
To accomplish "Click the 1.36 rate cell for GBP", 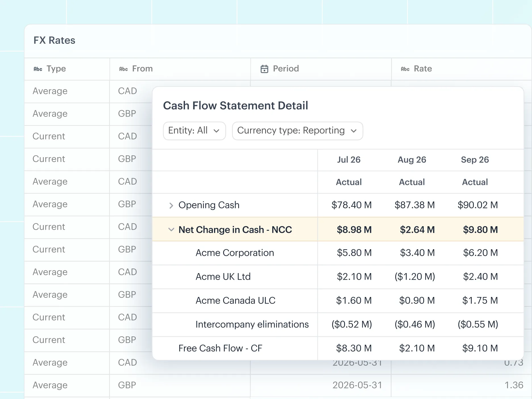I will 514,385.
